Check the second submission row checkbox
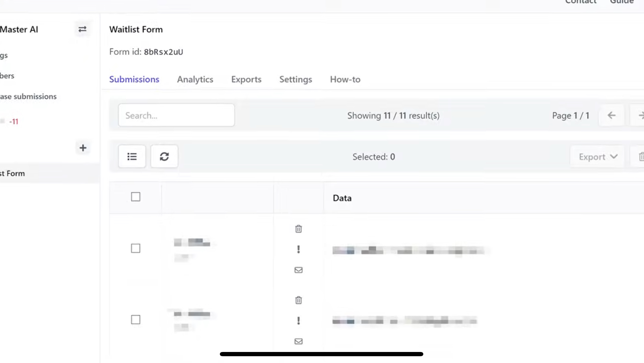This screenshot has height=363, width=644. [x=136, y=320]
